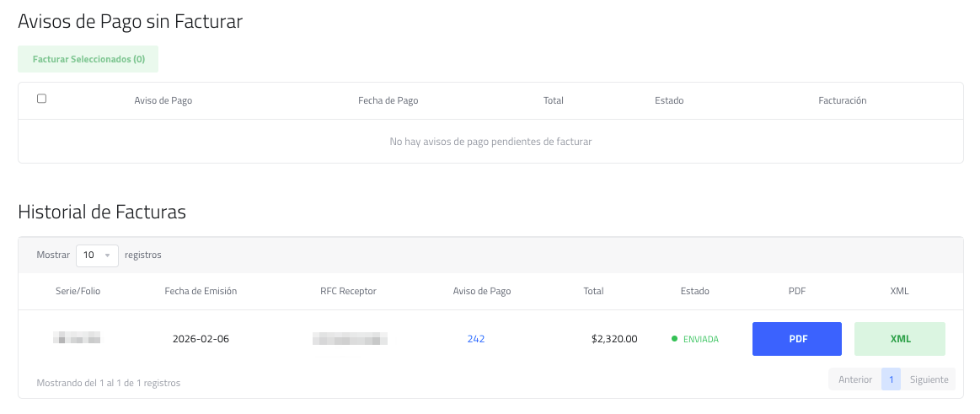Click the blurred Serie/Folio value
Image resolution: width=980 pixels, height=414 pixels.
coord(77,339)
